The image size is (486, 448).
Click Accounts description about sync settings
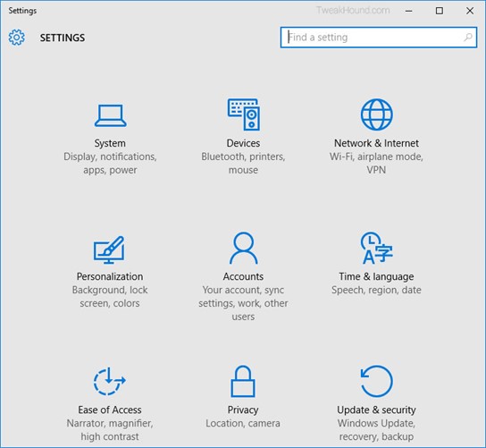243,303
